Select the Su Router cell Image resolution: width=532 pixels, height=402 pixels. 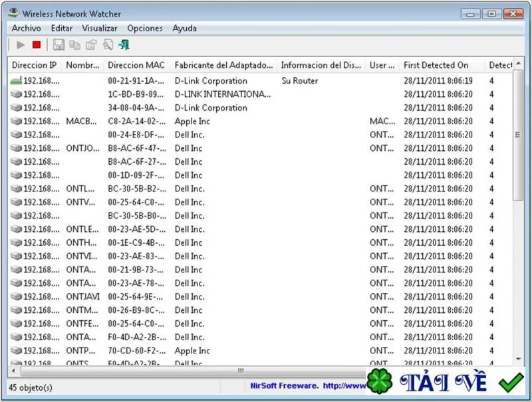pos(300,80)
